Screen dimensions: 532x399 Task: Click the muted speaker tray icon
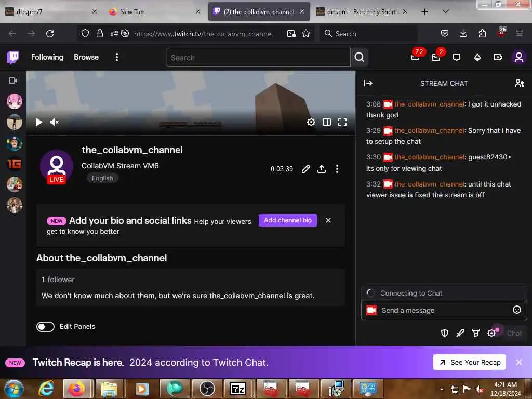click(x=479, y=389)
